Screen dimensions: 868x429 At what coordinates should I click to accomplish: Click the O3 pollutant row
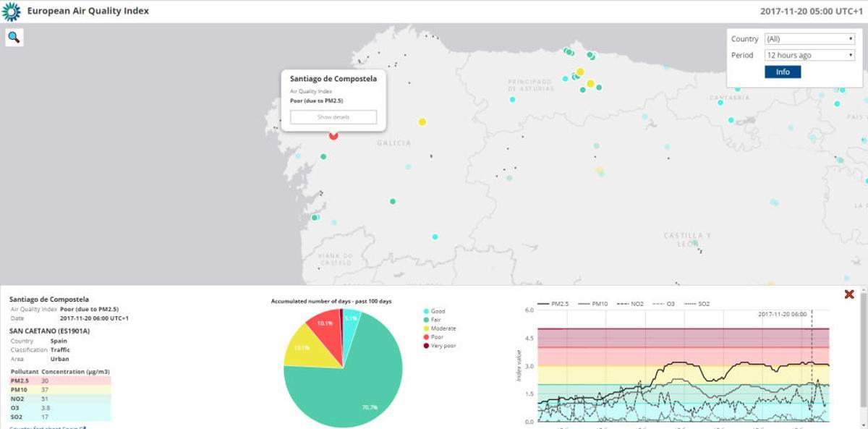[x=60, y=407]
